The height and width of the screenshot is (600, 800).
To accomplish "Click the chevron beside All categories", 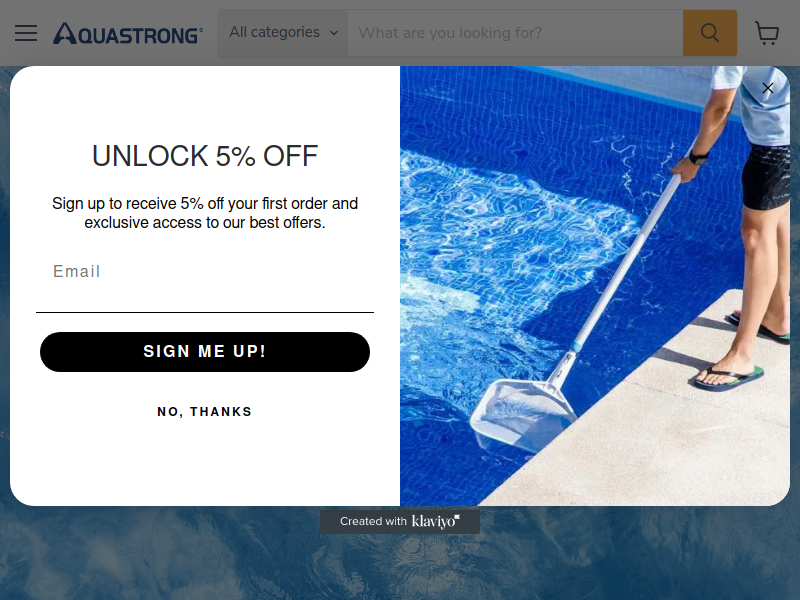I will click(334, 33).
